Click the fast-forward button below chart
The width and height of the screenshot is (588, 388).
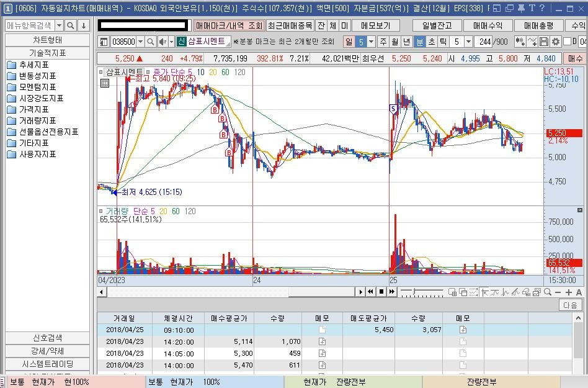(x=392, y=292)
